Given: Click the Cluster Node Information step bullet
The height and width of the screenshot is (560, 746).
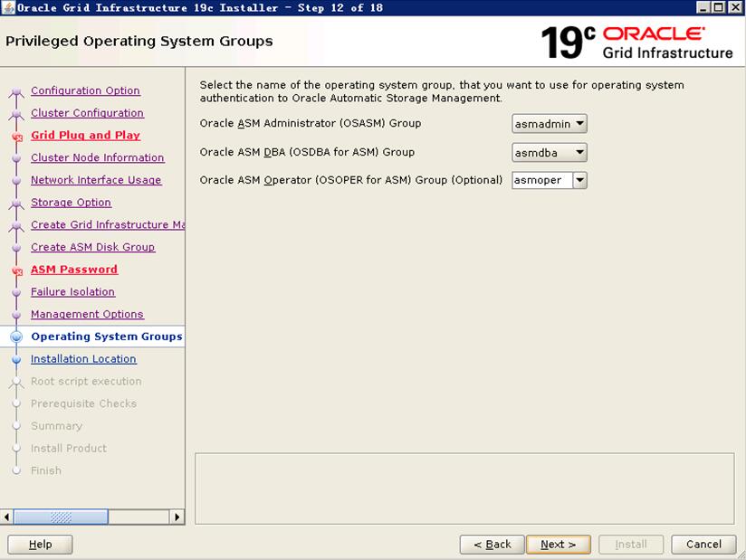Looking at the screenshot, I should (16, 157).
